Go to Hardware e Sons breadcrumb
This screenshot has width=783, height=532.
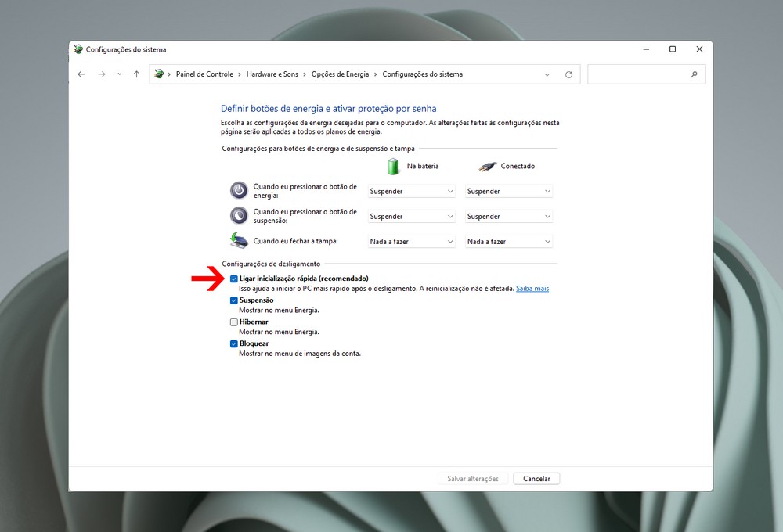[x=272, y=74]
